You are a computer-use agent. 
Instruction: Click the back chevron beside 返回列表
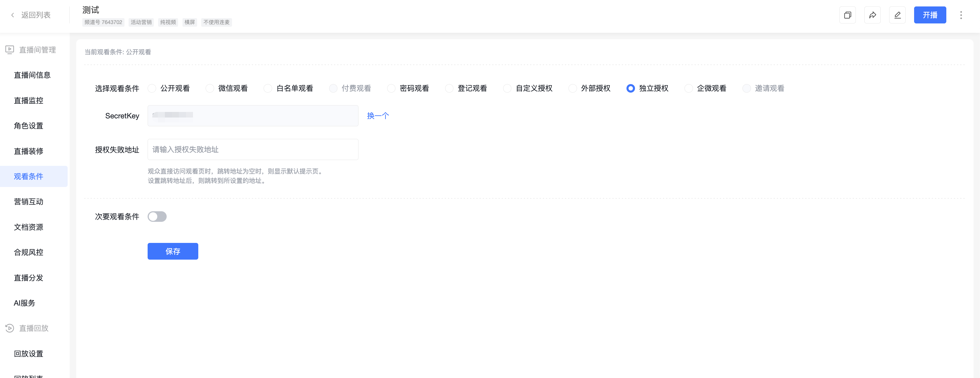(x=13, y=15)
